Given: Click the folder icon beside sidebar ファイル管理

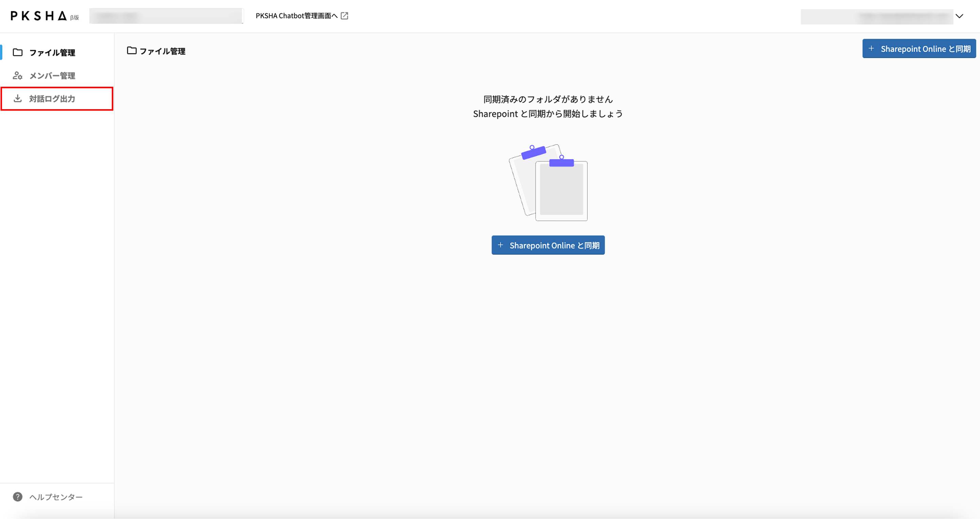Looking at the screenshot, I should click(17, 52).
